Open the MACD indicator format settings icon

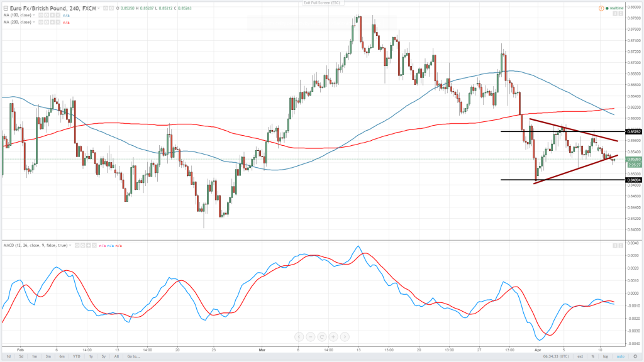tap(82, 246)
